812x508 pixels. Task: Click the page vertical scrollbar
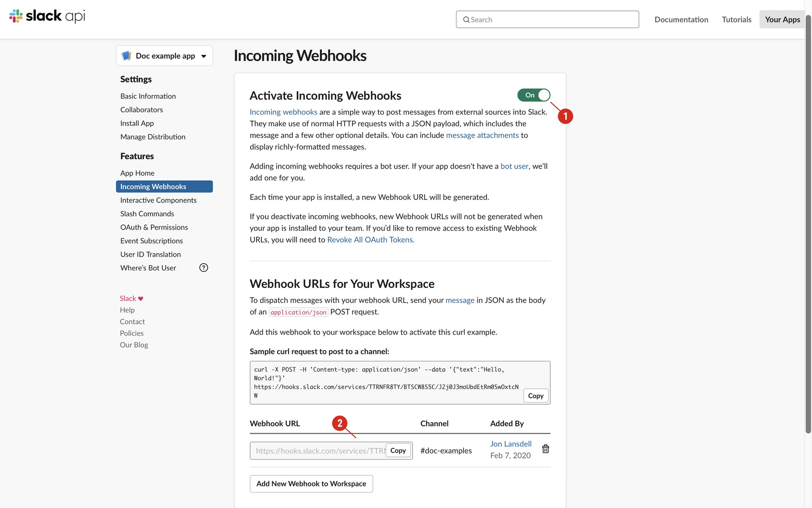tap(808, 216)
